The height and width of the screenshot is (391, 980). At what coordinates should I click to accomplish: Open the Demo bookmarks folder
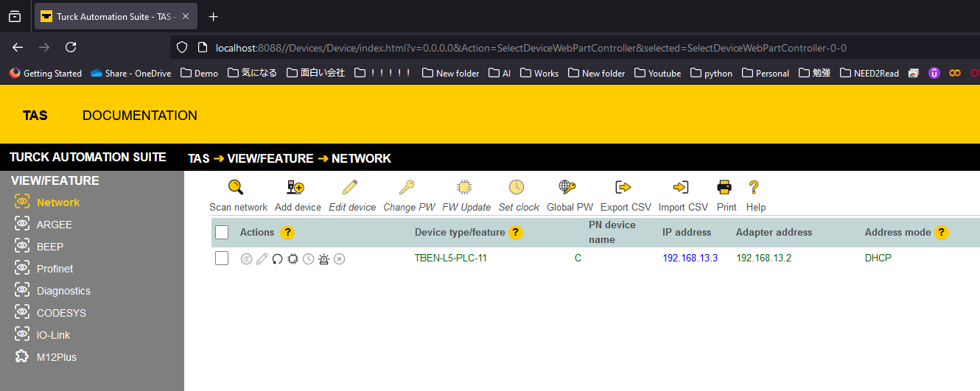199,73
